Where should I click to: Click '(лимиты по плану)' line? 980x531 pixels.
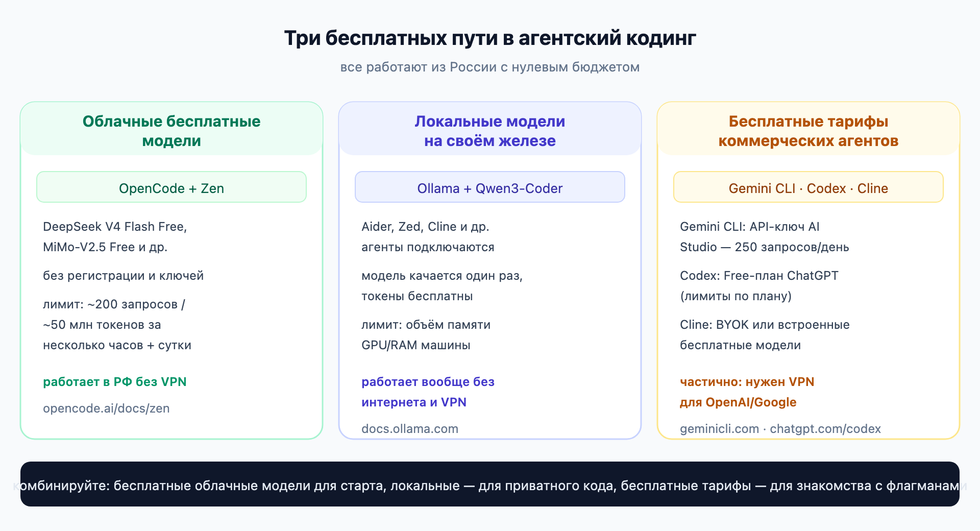[736, 296]
